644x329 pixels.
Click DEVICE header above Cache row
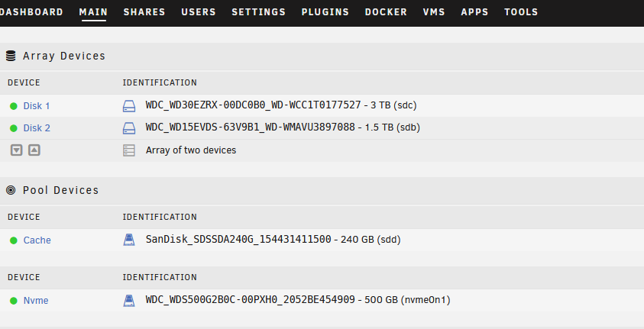coord(24,217)
